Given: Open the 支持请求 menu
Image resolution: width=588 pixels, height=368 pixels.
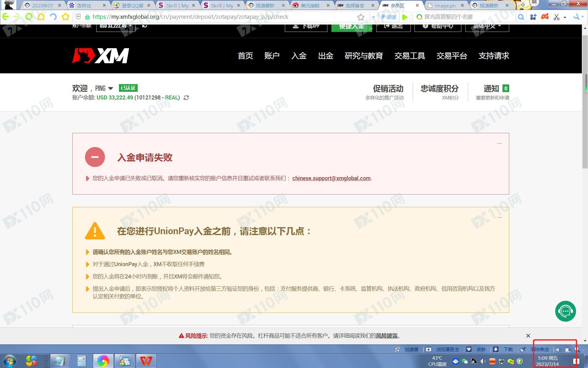Looking at the screenshot, I should (x=494, y=56).
